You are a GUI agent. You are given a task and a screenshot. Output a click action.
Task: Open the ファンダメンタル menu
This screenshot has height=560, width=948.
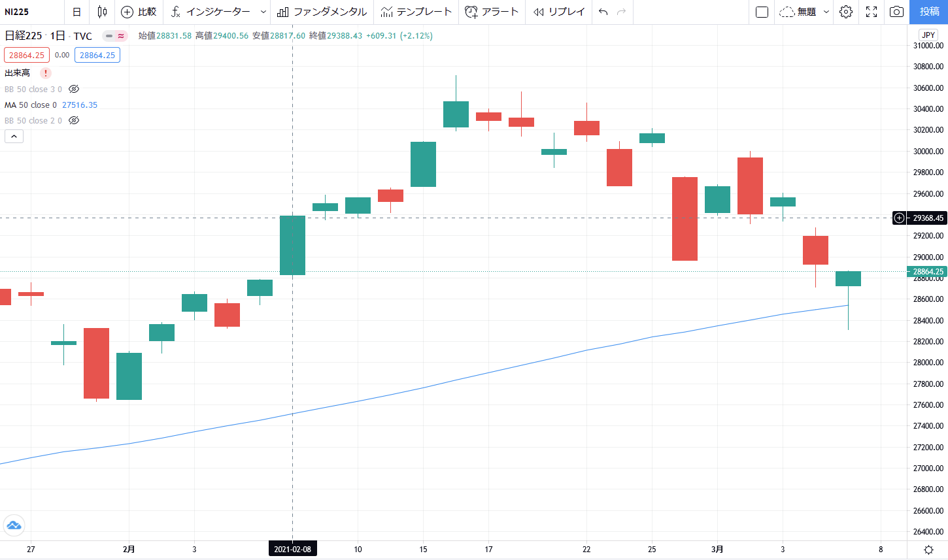click(322, 12)
